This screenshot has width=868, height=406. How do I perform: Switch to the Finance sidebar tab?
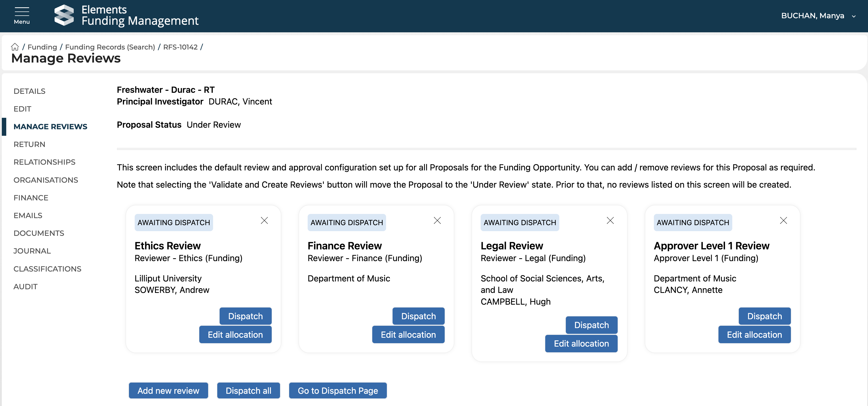point(31,198)
